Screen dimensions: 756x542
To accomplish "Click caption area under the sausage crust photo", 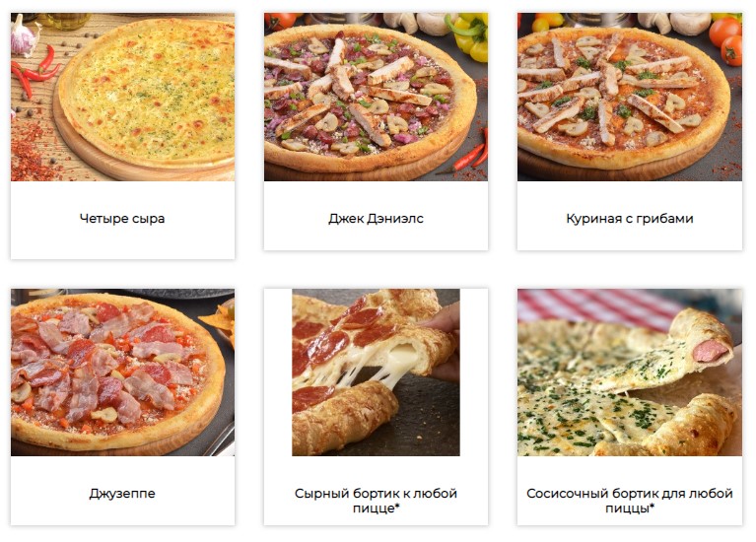I will point(630,472).
